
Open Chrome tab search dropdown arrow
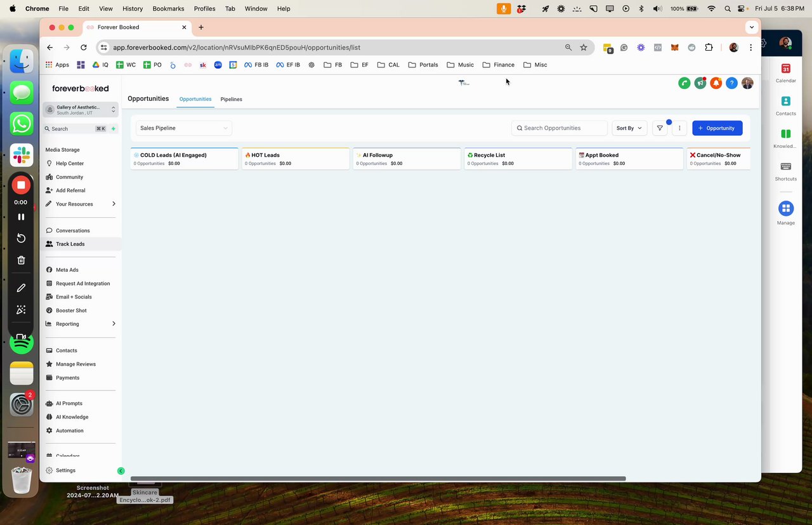(x=752, y=27)
